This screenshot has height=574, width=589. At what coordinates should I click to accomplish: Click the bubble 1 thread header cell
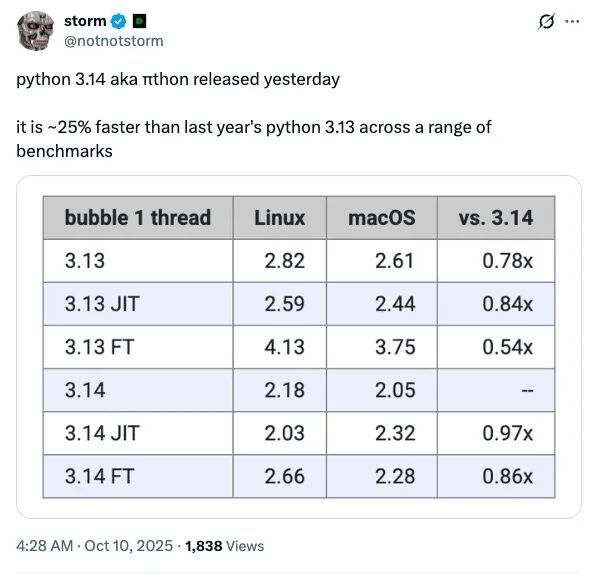(138, 218)
